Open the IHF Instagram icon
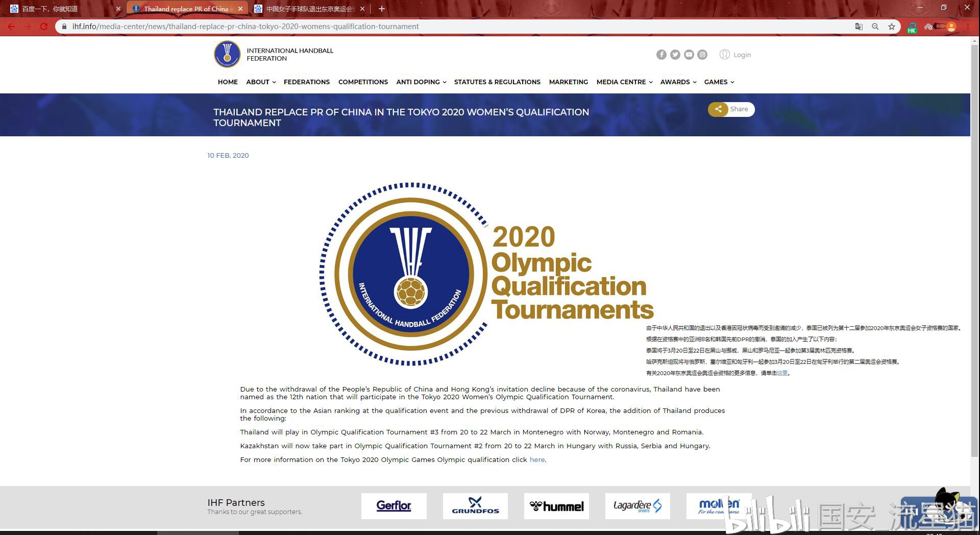980x535 pixels. (702, 55)
